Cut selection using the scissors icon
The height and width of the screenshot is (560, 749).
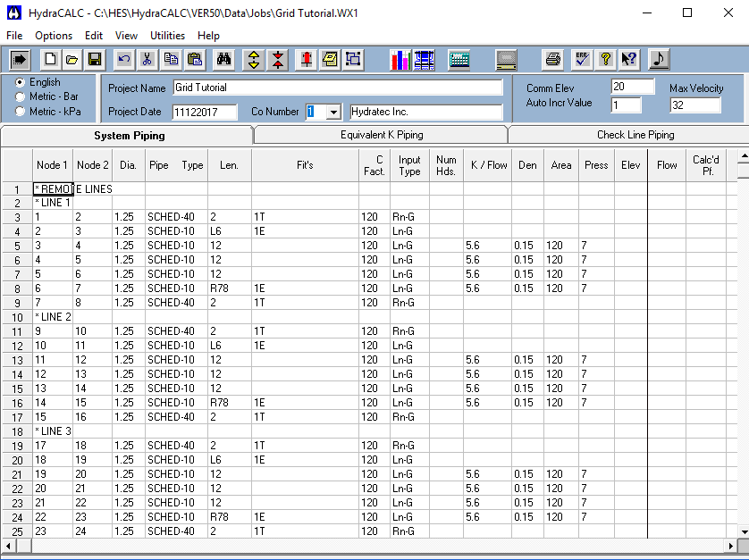coord(147,59)
